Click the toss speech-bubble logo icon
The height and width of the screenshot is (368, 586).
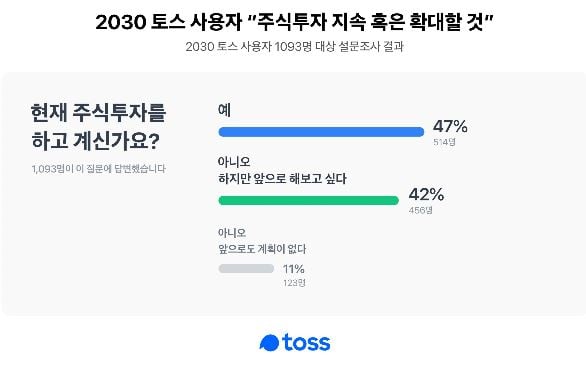click(269, 343)
